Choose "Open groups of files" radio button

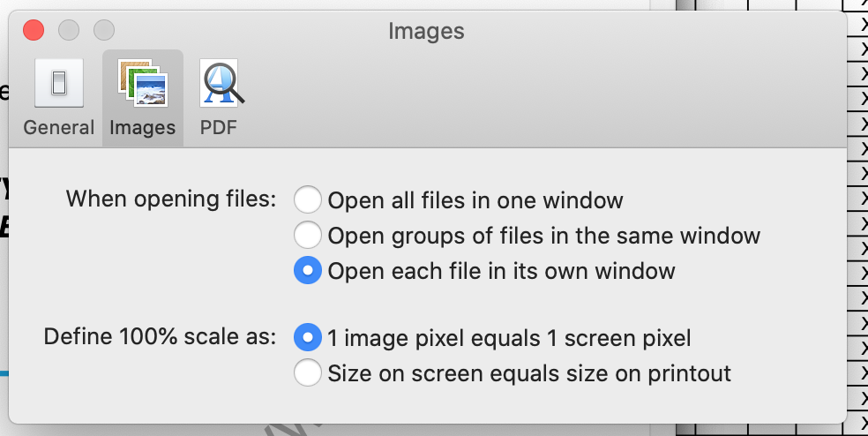(x=307, y=236)
